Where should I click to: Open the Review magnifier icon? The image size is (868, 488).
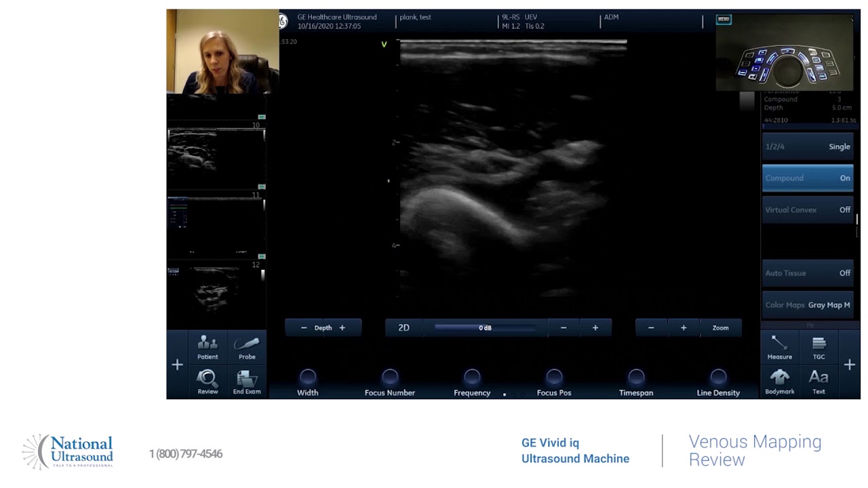[x=208, y=382]
